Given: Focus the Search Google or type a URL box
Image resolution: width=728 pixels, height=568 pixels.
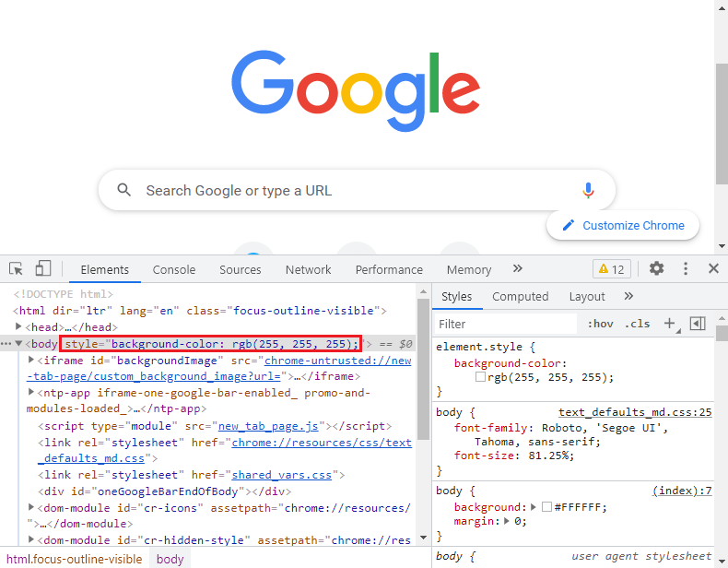Looking at the screenshot, I should (x=357, y=191).
